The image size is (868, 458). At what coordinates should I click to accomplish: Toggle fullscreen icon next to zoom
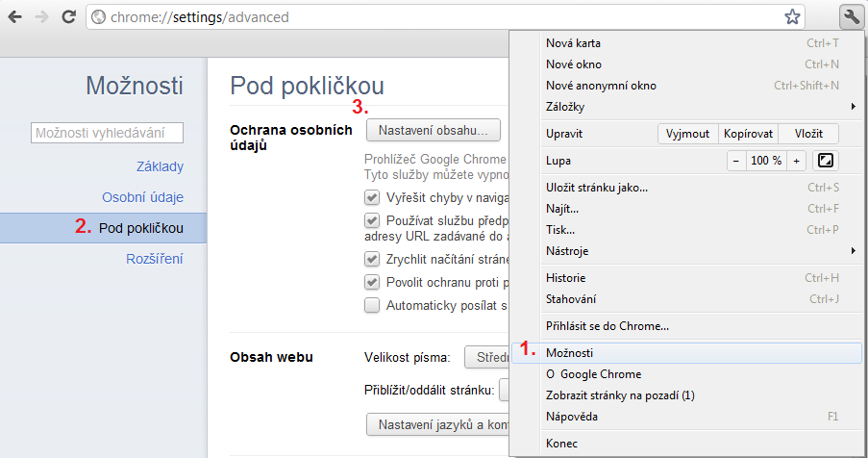click(x=825, y=161)
